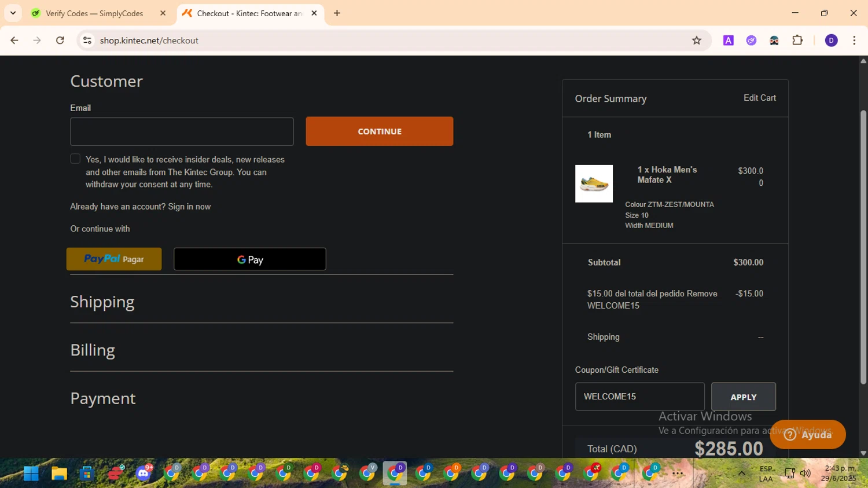Choose the Google Pay button
The height and width of the screenshot is (488, 868).
click(x=250, y=259)
